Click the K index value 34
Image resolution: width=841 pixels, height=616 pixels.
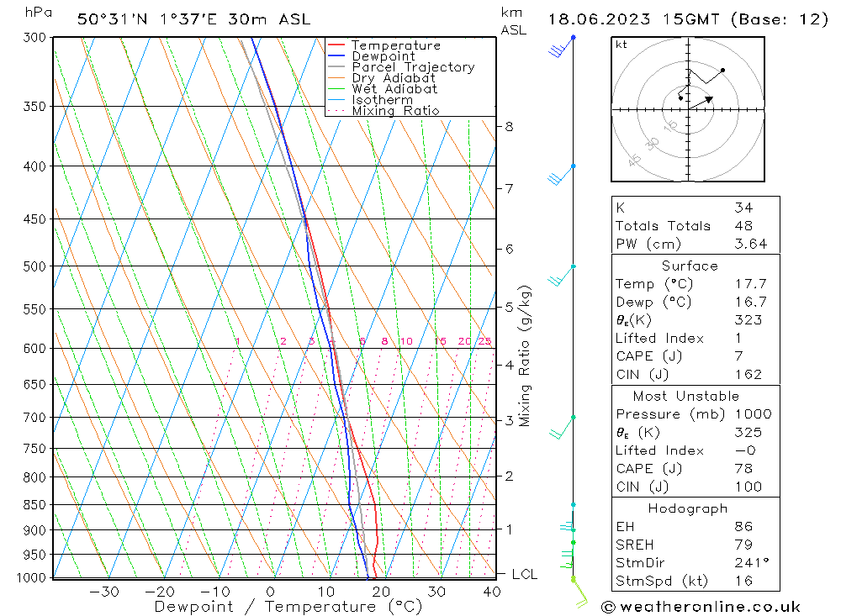click(744, 208)
